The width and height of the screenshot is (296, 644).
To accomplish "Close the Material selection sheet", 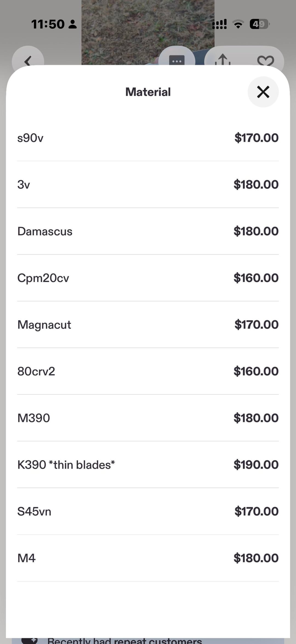I will tap(263, 92).
